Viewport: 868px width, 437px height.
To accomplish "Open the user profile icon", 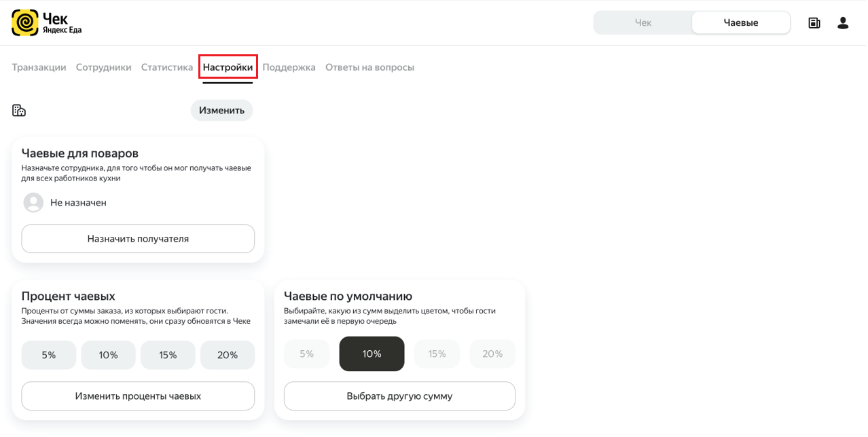I will tap(843, 23).
